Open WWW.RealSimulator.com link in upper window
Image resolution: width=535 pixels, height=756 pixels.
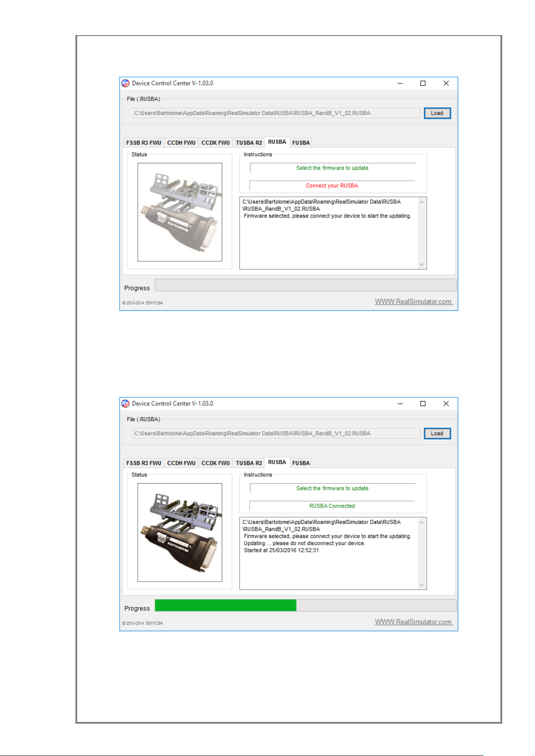point(413,302)
